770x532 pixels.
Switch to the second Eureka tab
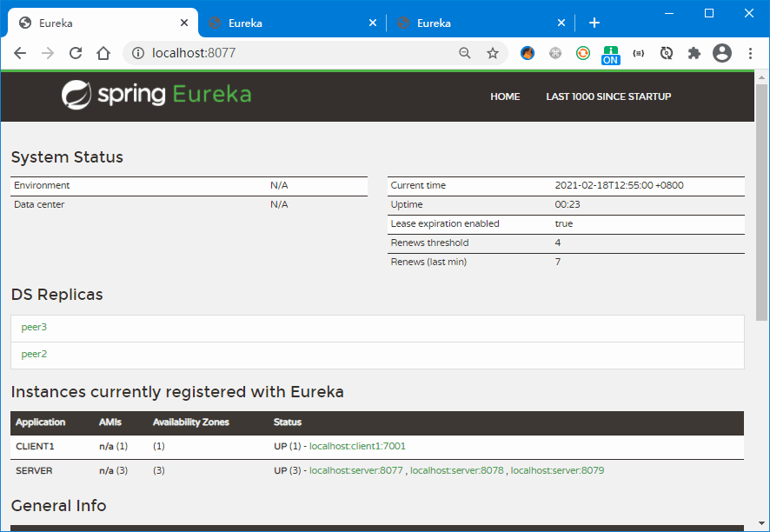coord(292,23)
